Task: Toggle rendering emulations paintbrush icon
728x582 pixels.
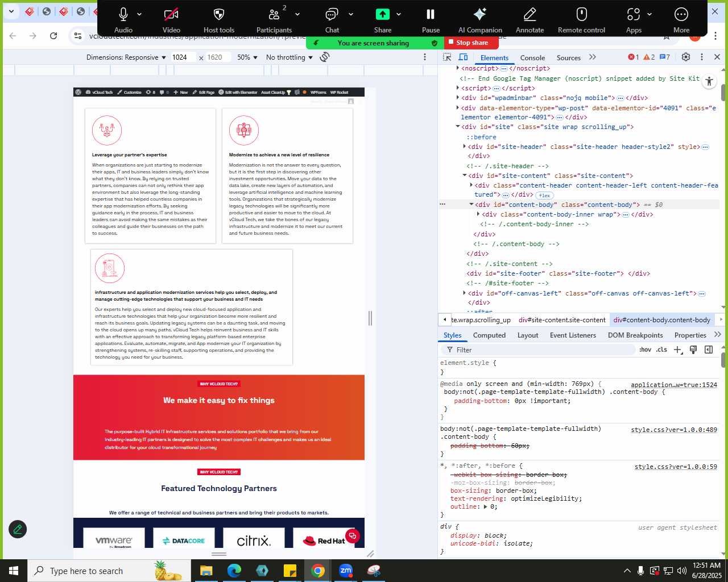Action: tap(693, 350)
